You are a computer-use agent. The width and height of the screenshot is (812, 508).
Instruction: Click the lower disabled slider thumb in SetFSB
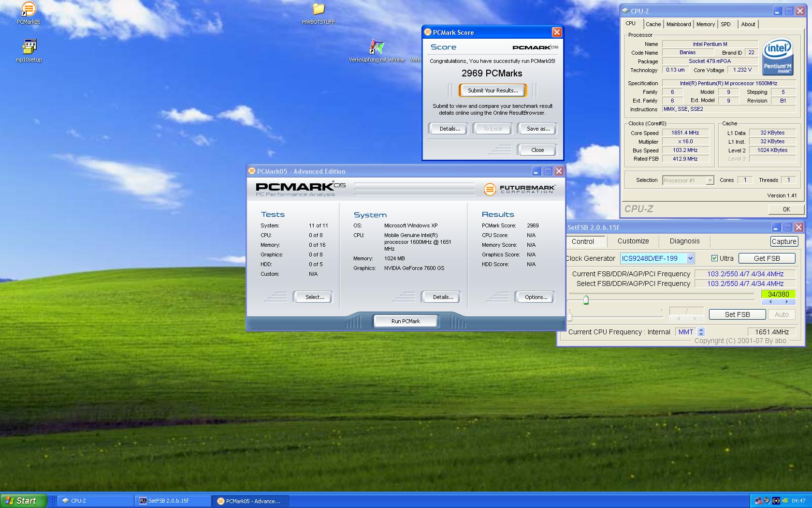pos(570,316)
